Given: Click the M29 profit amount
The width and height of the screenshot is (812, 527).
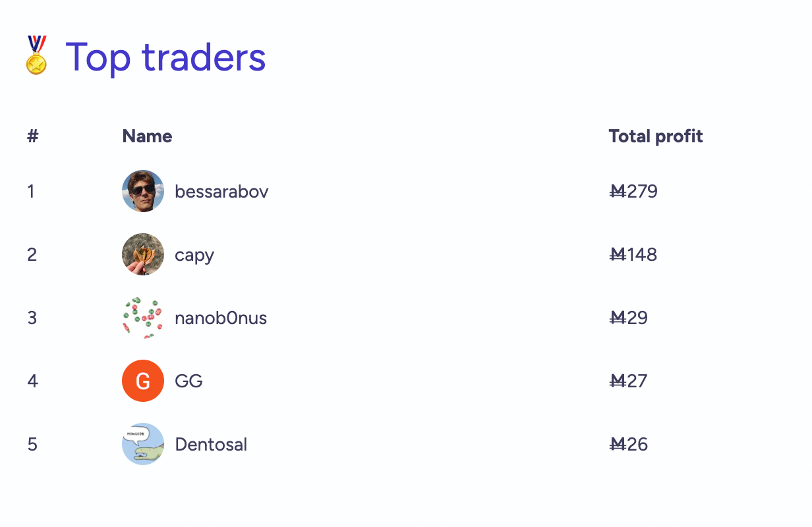Looking at the screenshot, I should (629, 318).
